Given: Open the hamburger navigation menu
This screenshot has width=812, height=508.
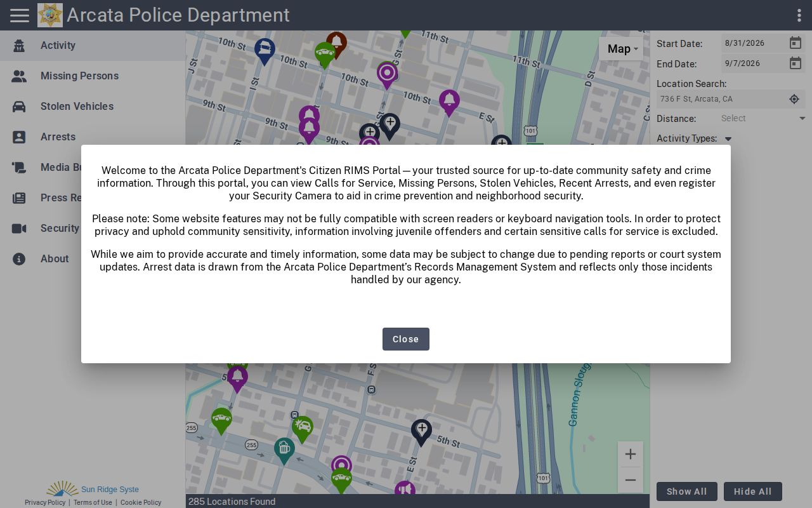Looking at the screenshot, I should coord(20,15).
